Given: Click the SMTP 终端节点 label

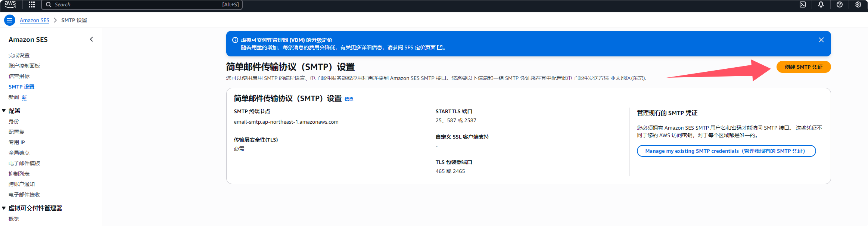Looking at the screenshot, I should click(252, 111).
